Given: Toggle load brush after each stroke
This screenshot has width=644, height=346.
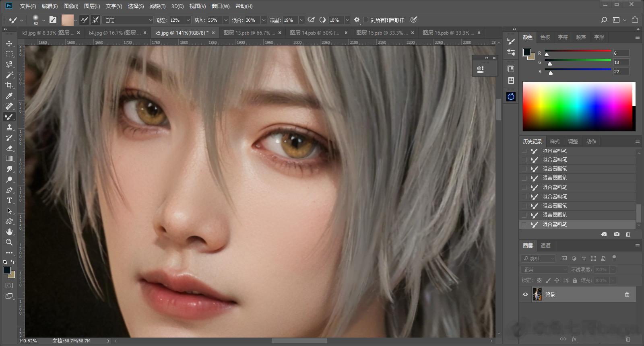Looking at the screenshot, I should pyautogui.click(x=84, y=20).
